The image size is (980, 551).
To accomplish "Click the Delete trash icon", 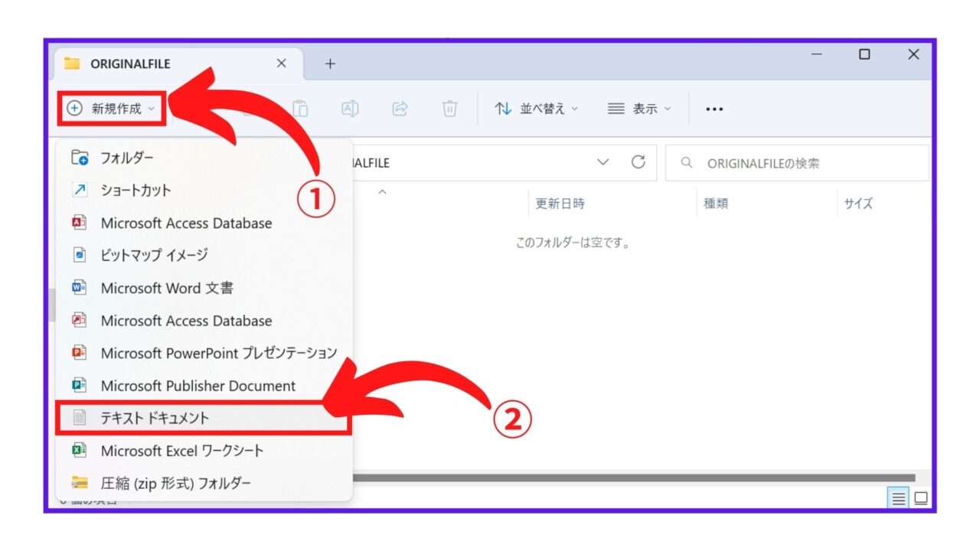I will [449, 109].
